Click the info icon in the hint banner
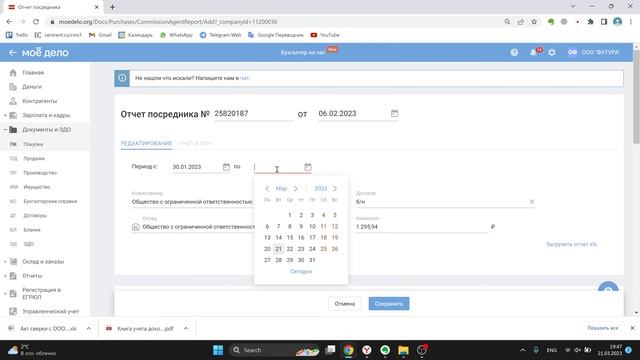 tap(122, 78)
